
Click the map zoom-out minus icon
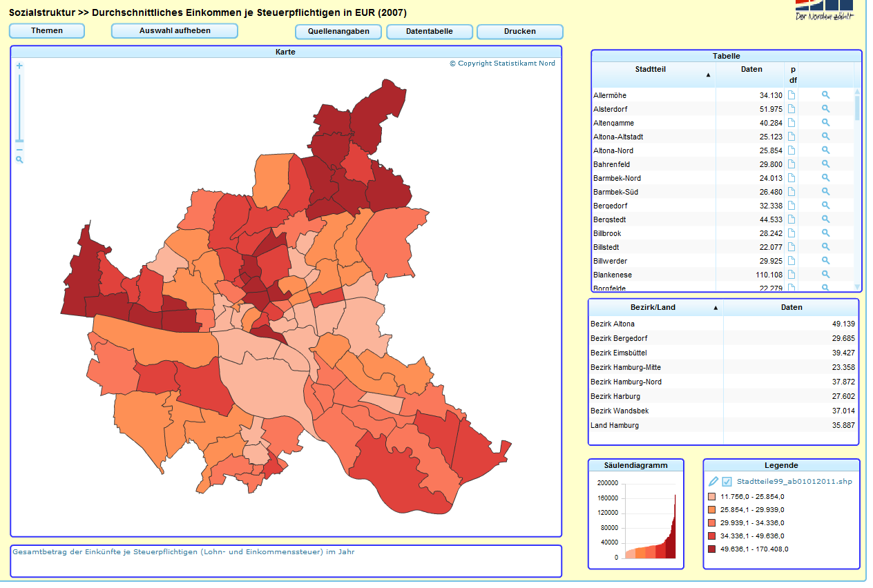(x=19, y=150)
